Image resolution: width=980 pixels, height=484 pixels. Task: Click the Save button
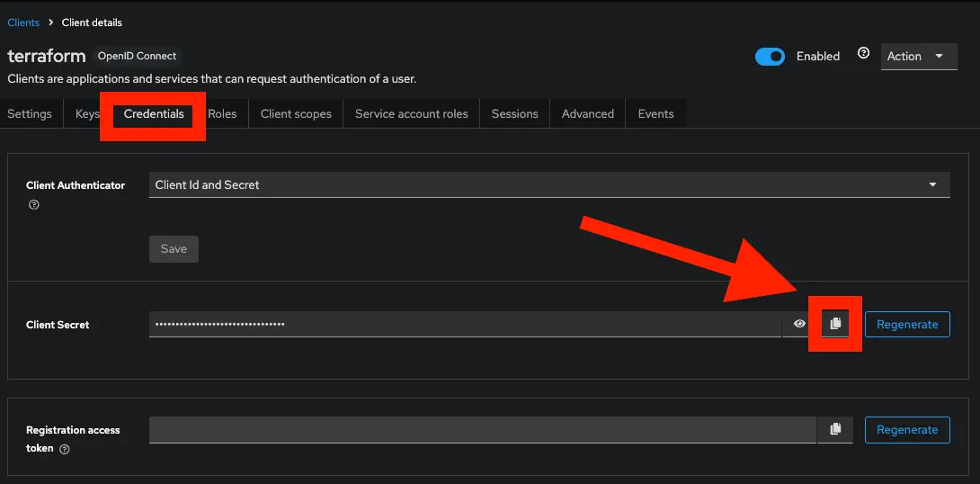[174, 249]
